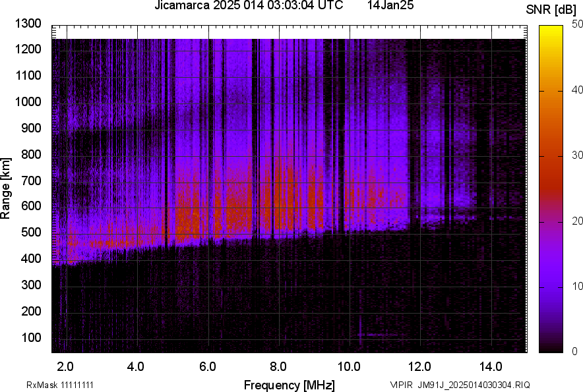Click the colorbar tick label '20'
Viewport: 583px width, 392px height.
577,221
